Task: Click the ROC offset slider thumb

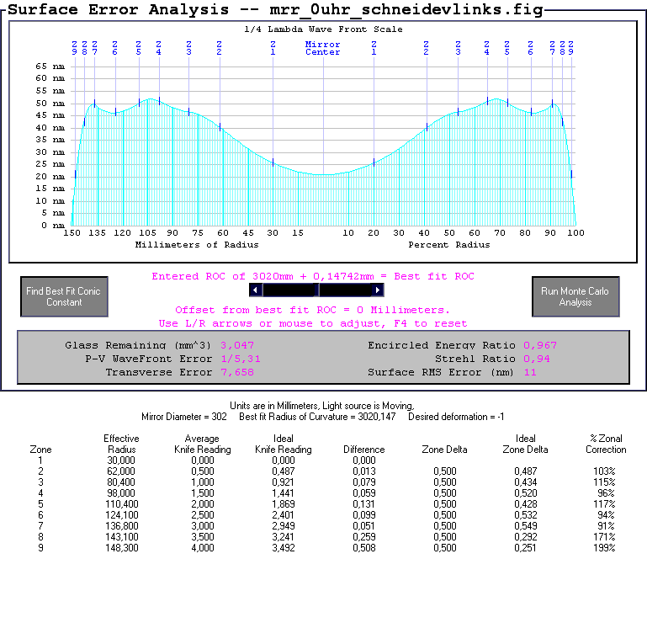Action: pos(316,290)
